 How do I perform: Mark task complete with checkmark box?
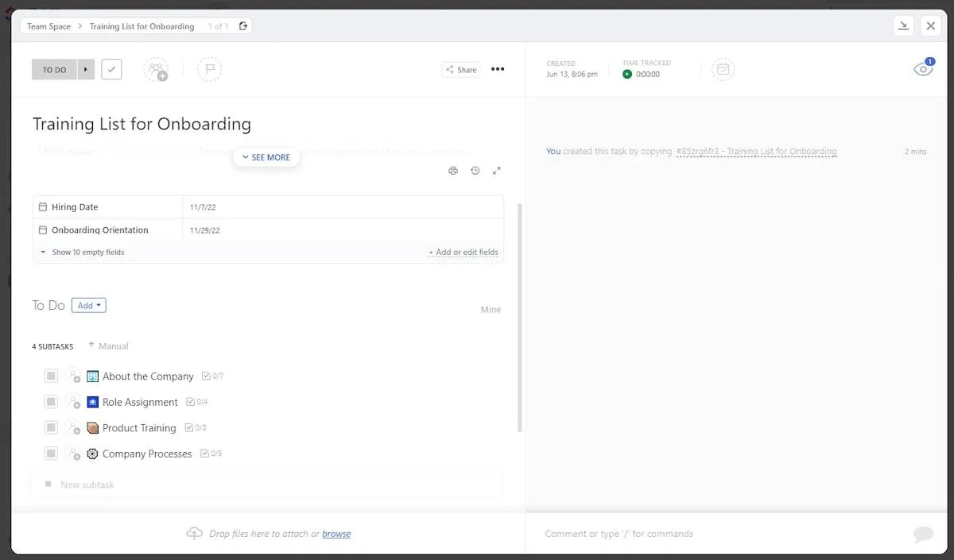(112, 69)
